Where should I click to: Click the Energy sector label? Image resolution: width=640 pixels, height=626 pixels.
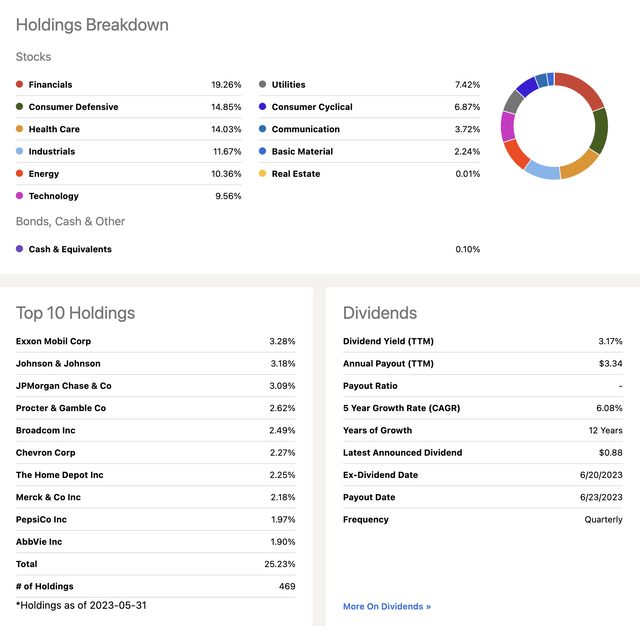coord(44,174)
